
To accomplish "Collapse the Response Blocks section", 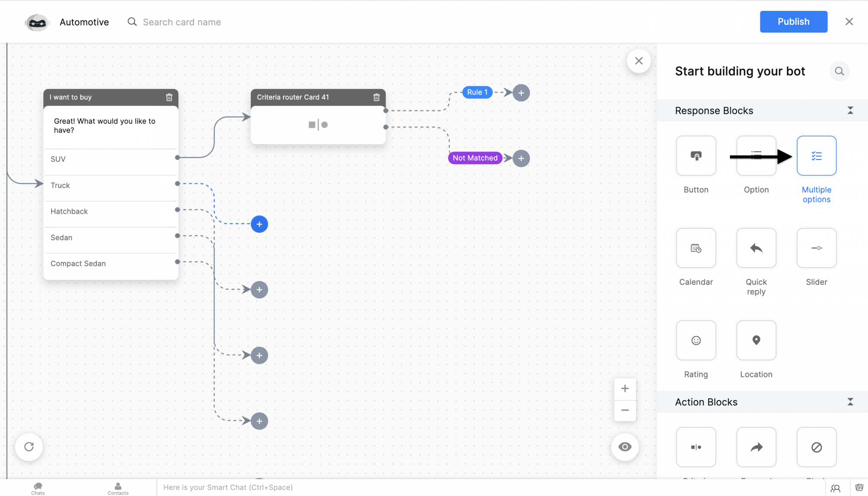I will coord(850,110).
